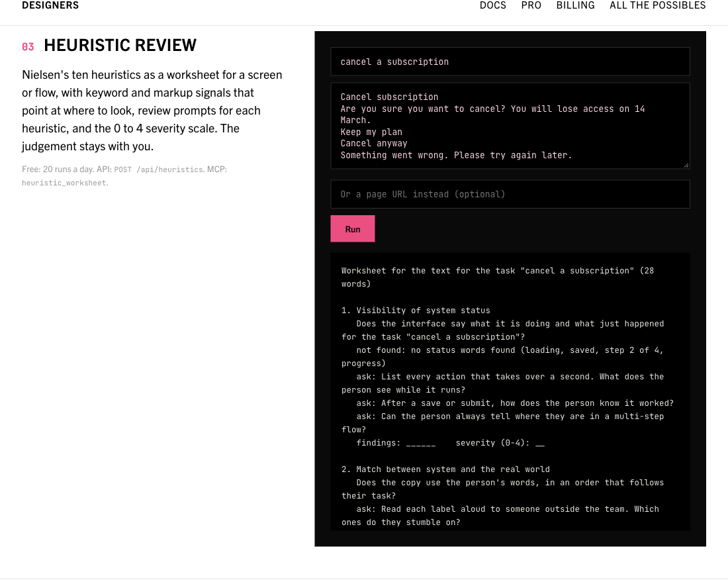Click "ask: Read each label aloud" line

(x=500, y=516)
